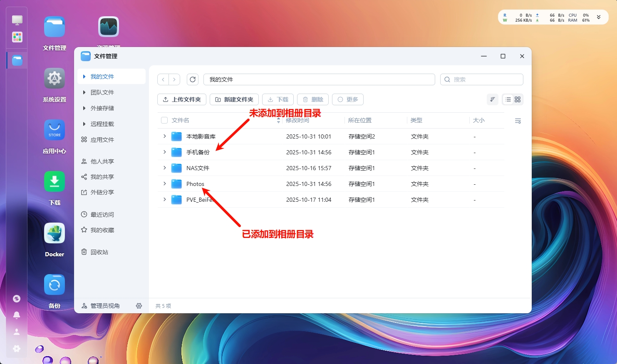Expand 远程挂载 in the sidebar

(x=84, y=124)
